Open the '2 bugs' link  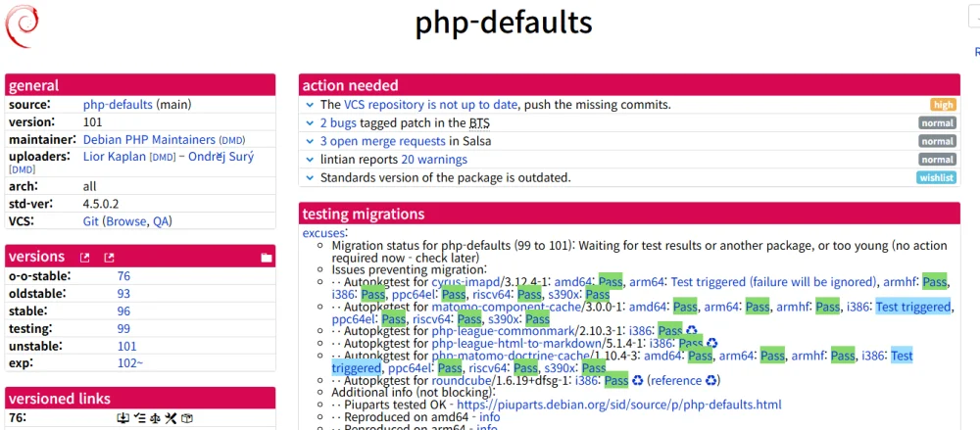[338, 123]
